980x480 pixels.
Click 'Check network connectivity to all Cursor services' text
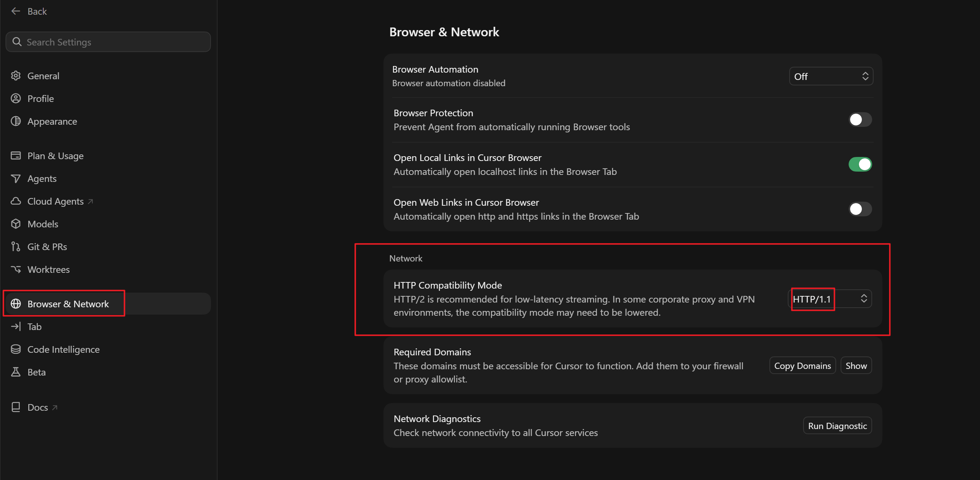(496, 433)
